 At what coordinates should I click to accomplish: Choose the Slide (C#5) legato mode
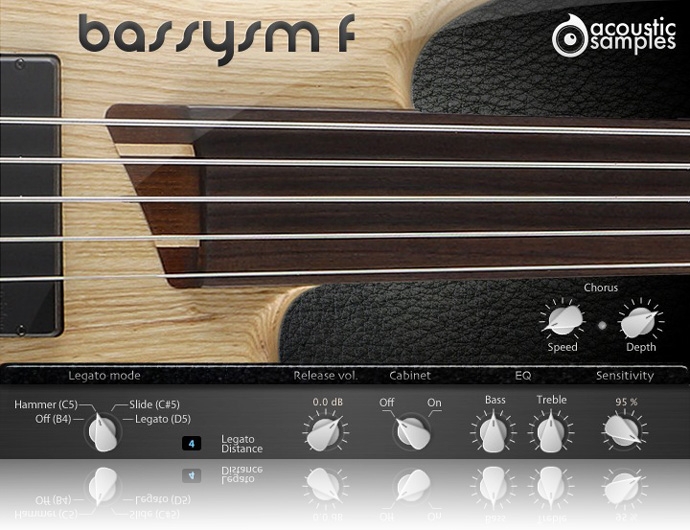154,404
